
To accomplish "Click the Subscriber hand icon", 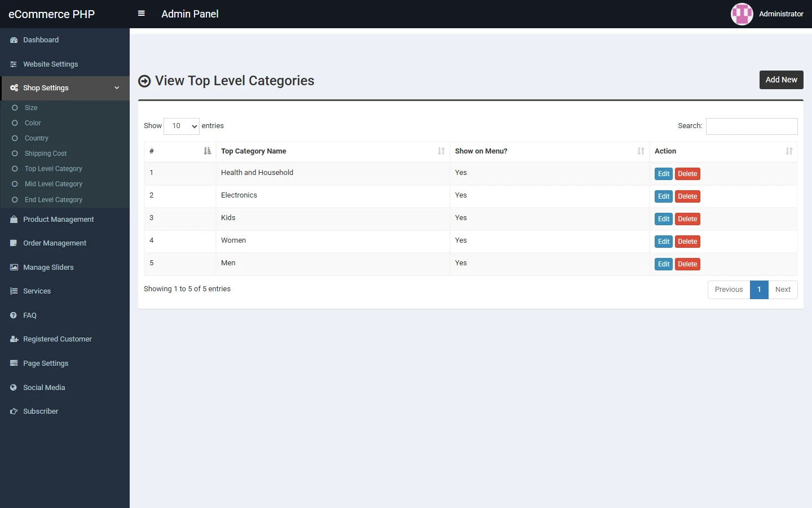I will point(14,411).
